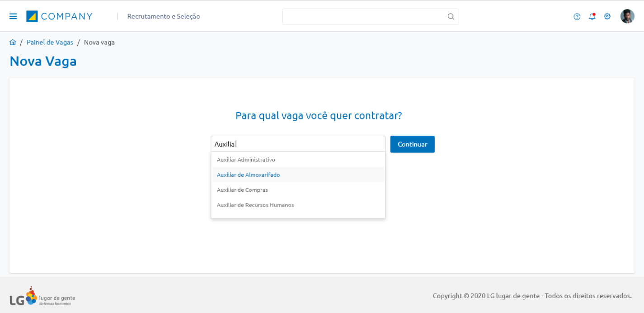644x313 pixels.
Task: Click the search magnifier icon
Action: click(x=451, y=16)
